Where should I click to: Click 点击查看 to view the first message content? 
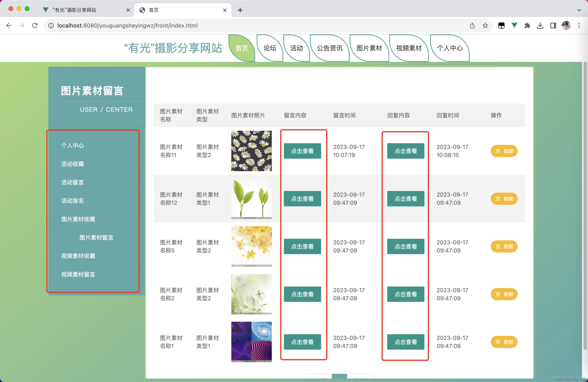tap(302, 151)
